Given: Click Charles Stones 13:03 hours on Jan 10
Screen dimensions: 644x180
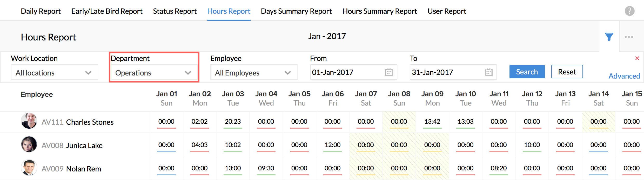Looking at the screenshot, I should point(465,121).
